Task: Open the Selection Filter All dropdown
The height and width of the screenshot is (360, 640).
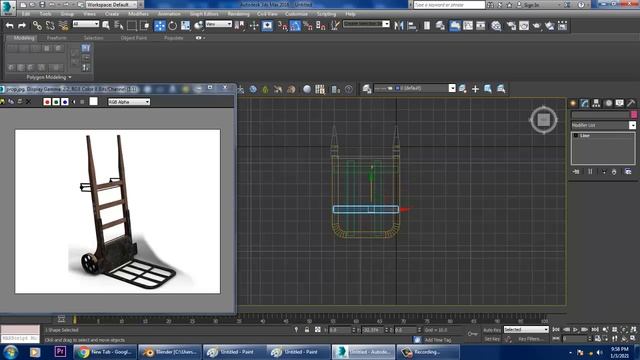Action: point(86,24)
